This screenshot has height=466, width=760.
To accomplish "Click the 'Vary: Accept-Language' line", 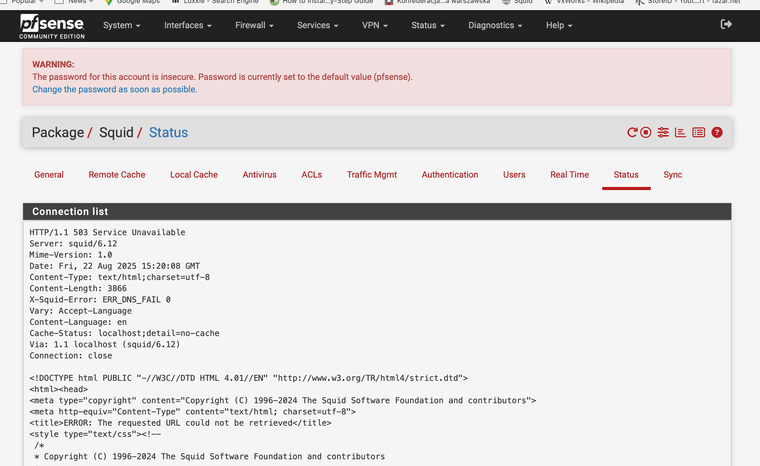I will [x=80, y=310].
